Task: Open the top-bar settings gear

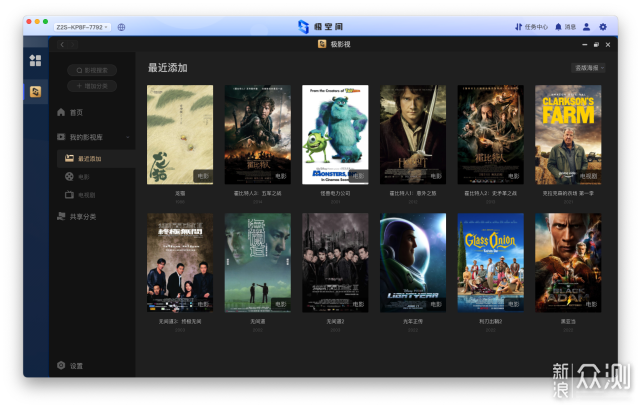Action: (x=603, y=27)
